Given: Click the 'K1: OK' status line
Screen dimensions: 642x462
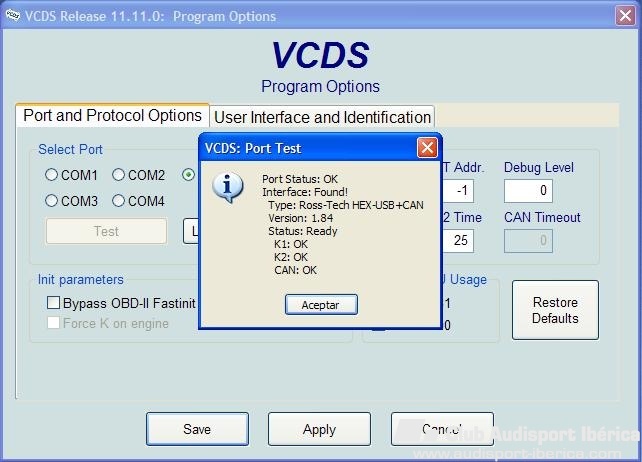Looking at the screenshot, I should [291, 244].
